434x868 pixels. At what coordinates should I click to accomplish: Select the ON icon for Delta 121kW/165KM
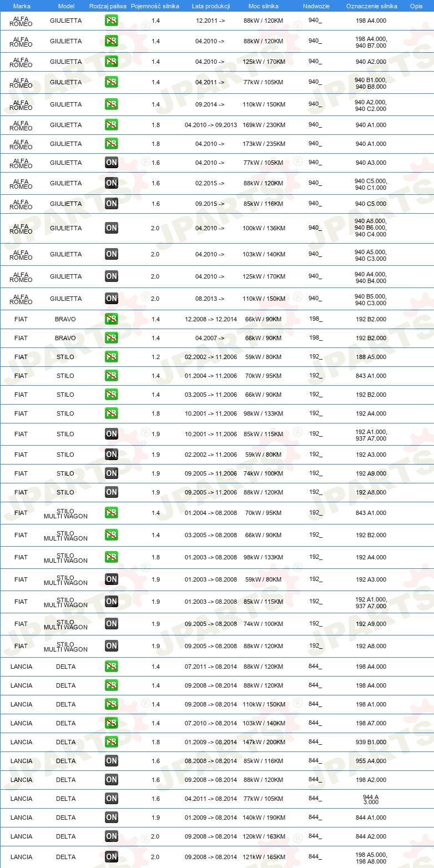pos(112,857)
